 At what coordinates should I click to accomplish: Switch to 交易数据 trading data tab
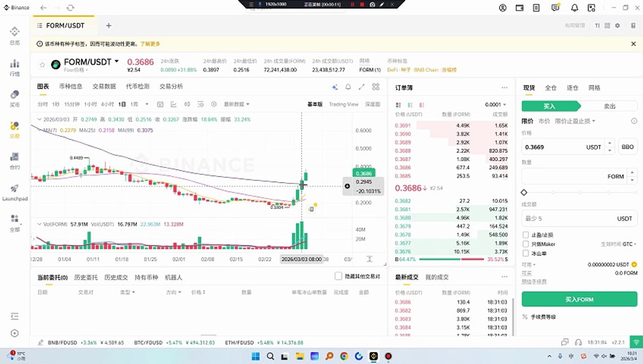[104, 86]
